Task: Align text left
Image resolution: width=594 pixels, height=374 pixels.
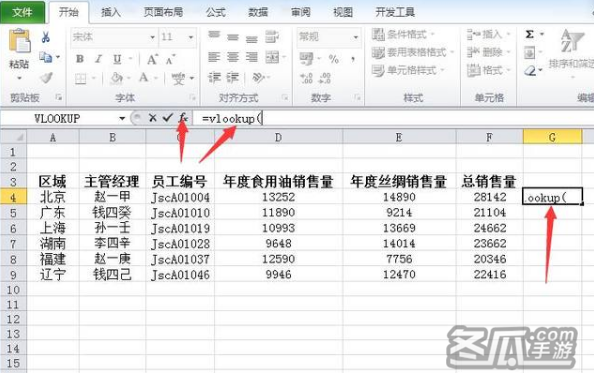Action: pyautogui.click(x=214, y=57)
